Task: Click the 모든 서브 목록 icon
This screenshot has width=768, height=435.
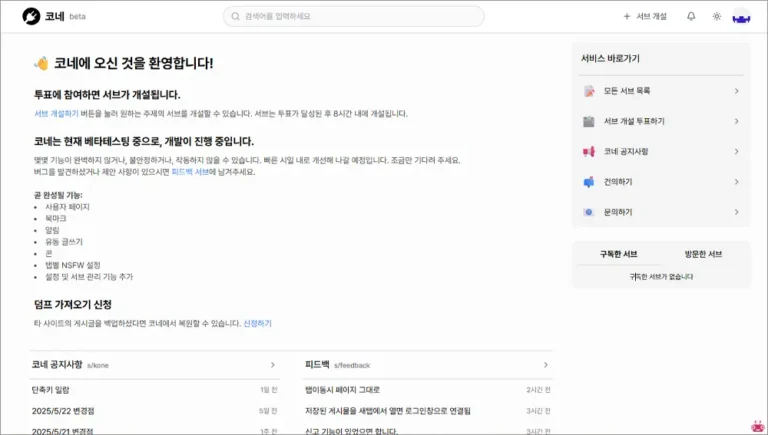Action: coord(589,91)
